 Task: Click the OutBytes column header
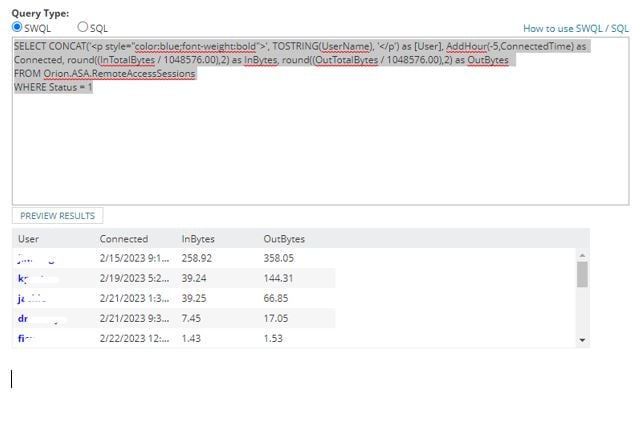[284, 239]
